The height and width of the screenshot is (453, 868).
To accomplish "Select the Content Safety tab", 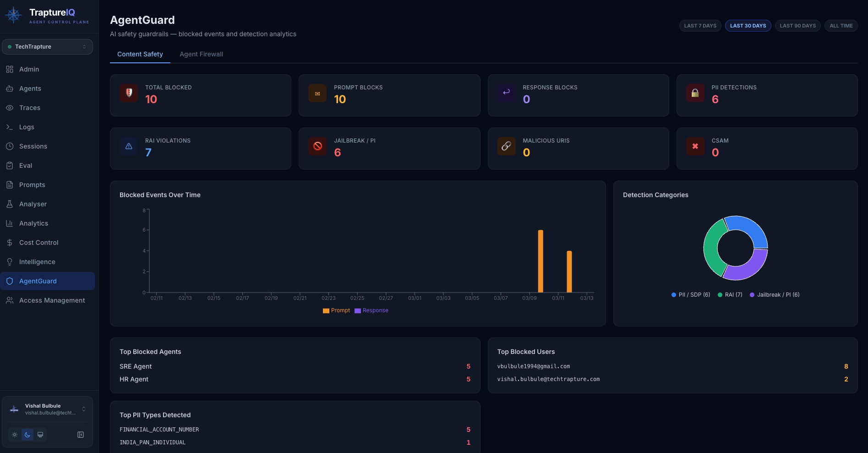I will pos(140,54).
